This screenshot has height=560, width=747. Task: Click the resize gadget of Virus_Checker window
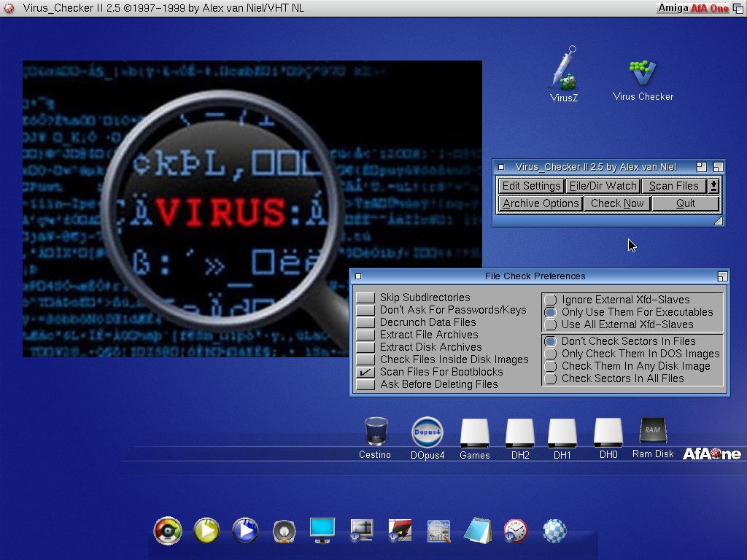[718, 221]
